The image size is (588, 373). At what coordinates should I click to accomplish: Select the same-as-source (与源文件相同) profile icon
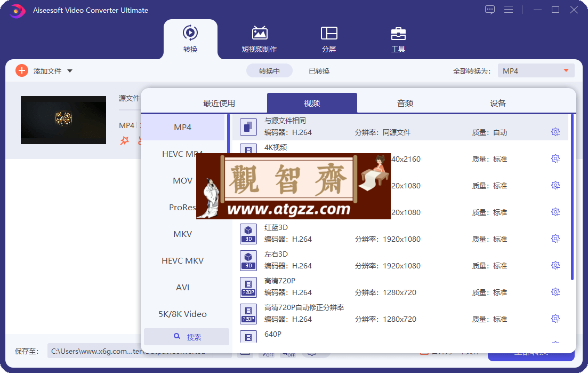coord(248,127)
